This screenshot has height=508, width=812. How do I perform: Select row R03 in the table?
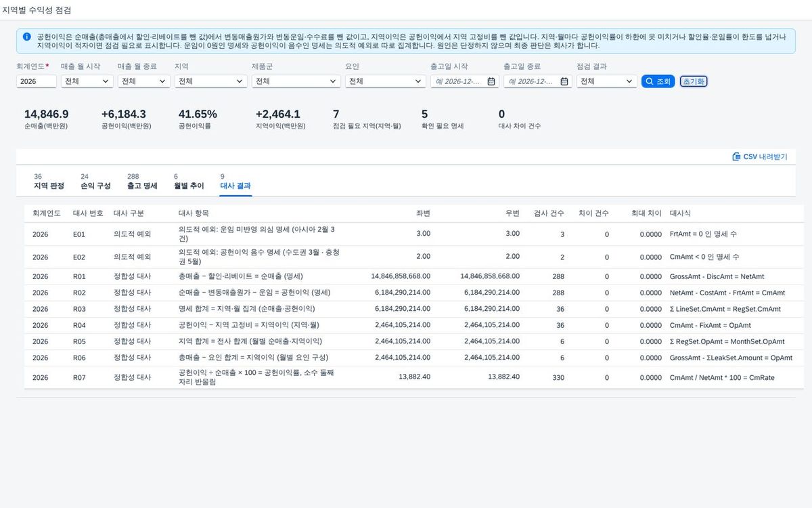[414, 309]
